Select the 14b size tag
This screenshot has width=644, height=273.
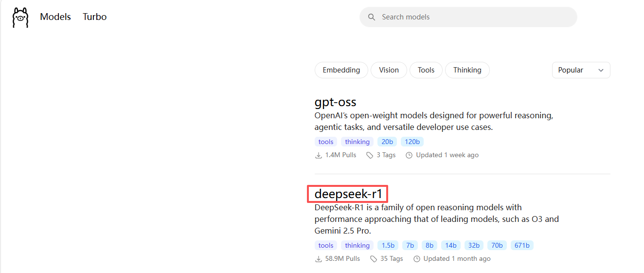coord(451,245)
